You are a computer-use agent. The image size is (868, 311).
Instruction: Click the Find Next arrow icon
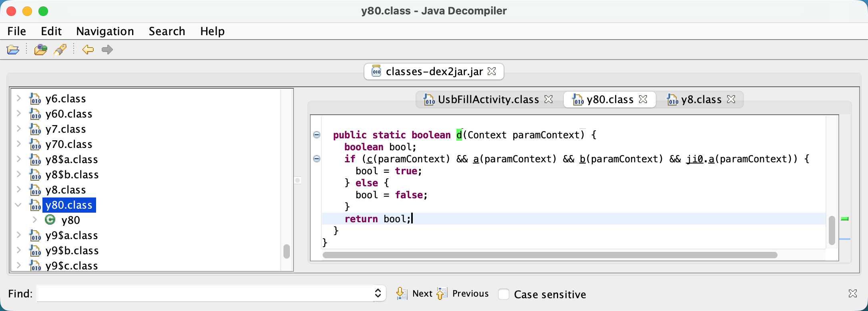point(401,293)
